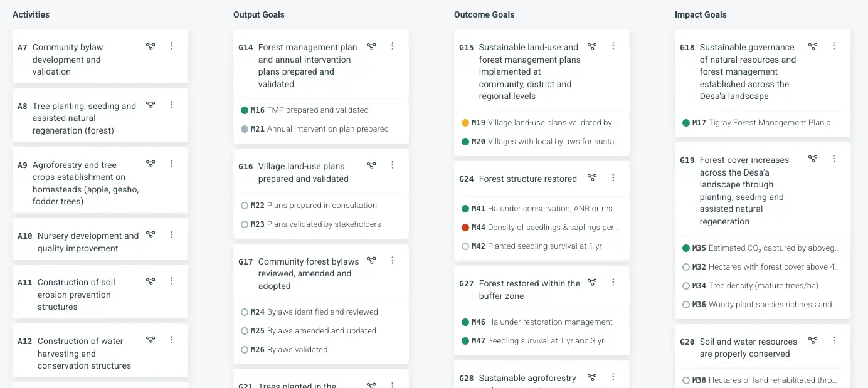Screen dimensions: 868x388
Task: Click connections icon on G20 Soil and water
Action: [813, 340]
